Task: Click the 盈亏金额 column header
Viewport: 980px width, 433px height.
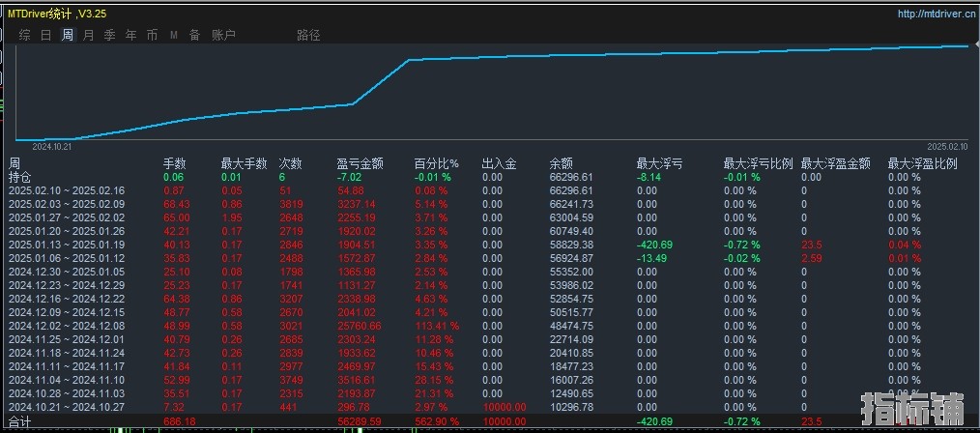Action: 360,164
